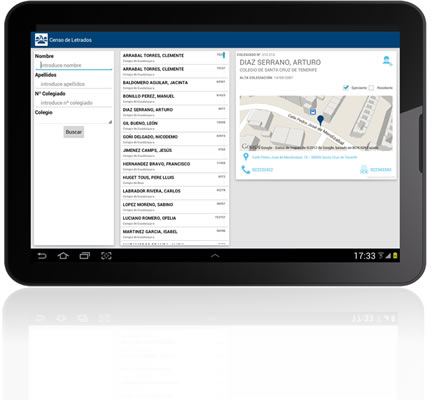This screenshot has width=432, height=400.
Task: Tap the screenshot capture icon in navigation bar
Action: click(106, 256)
